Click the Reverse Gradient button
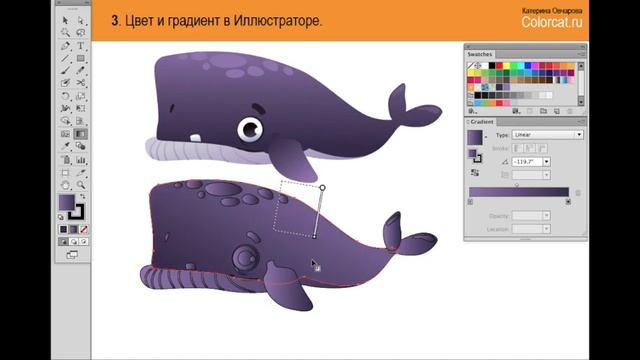This screenshot has height=360, width=640. pyautogui.click(x=475, y=173)
